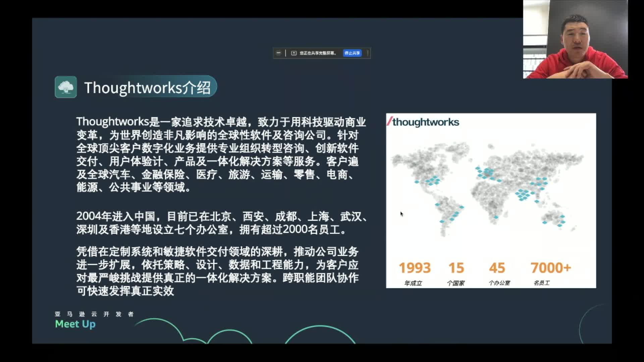
Task: Click the 亚马逊云开发者 caption above Meet Up
Action: pos(94,314)
